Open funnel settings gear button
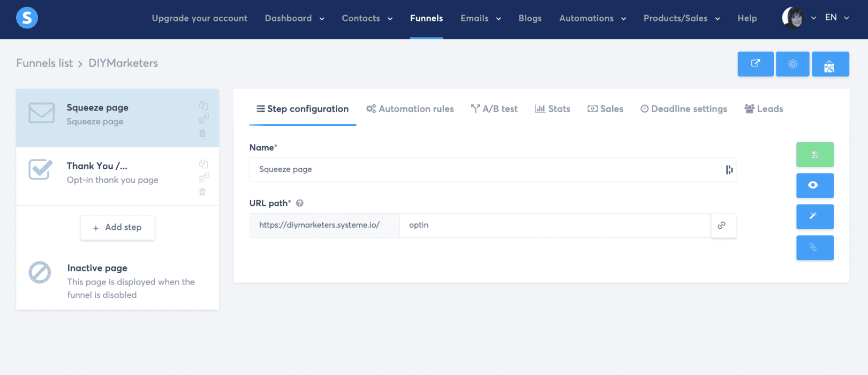Image resolution: width=868 pixels, height=375 pixels. point(792,64)
